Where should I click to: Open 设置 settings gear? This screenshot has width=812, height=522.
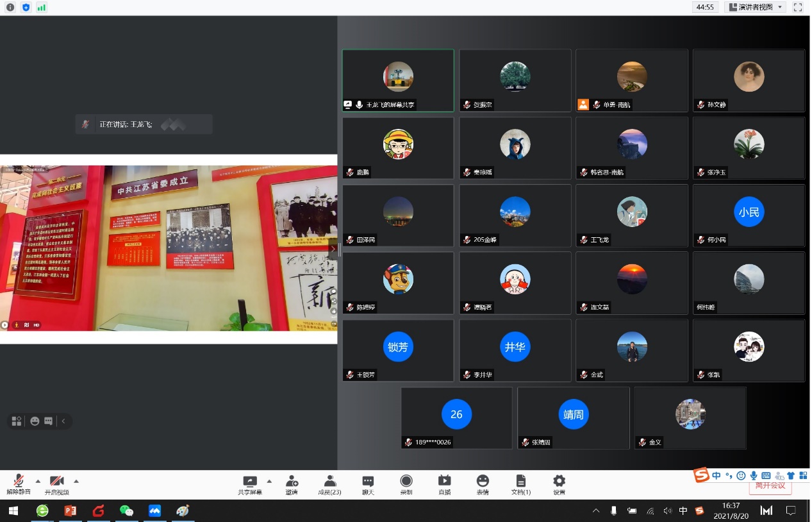tap(559, 482)
